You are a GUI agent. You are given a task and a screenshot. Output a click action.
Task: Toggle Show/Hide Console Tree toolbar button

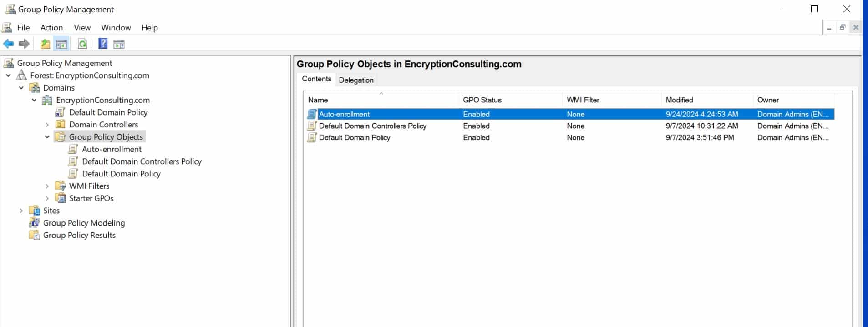61,44
